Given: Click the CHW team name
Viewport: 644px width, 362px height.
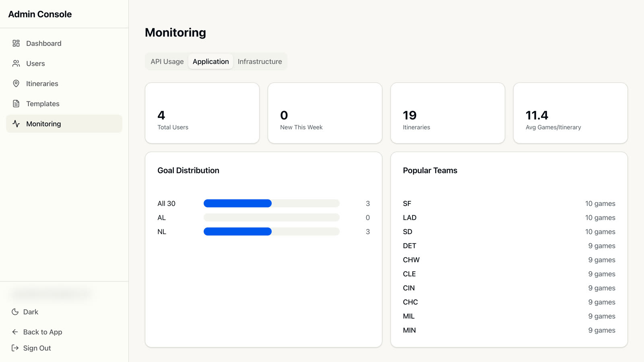Looking at the screenshot, I should [411, 260].
